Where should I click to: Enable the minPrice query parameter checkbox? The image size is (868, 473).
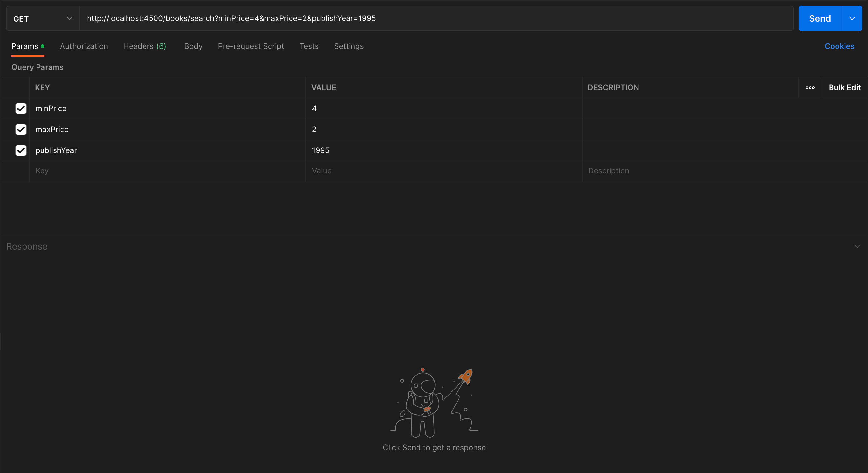[x=21, y=109]
